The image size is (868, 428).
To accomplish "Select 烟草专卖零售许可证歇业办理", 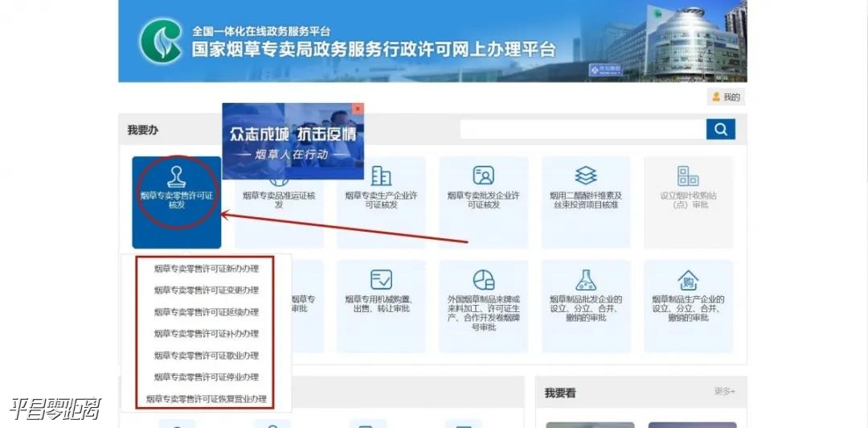I will point(206,356).
